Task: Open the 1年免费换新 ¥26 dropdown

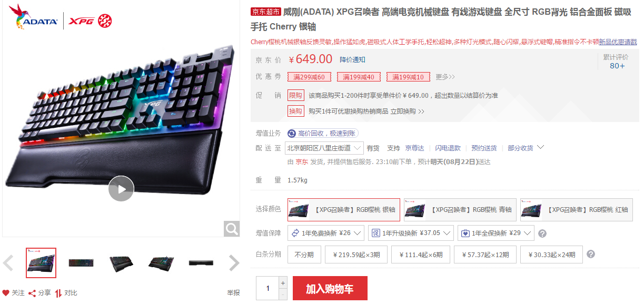Action: tap(326, 233)
